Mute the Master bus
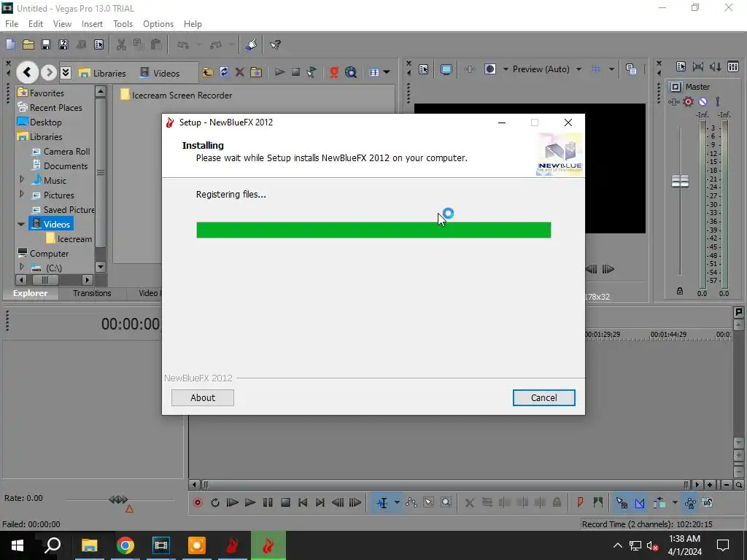The image size is (747, 560). [x=703, y=101]
